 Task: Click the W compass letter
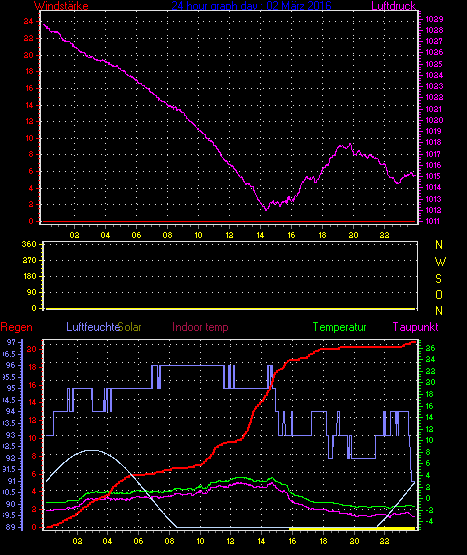(440, 262)
